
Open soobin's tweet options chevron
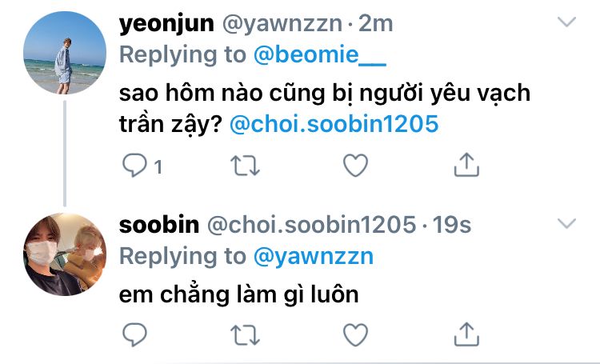pyautogui.click(x=566, y=223)
